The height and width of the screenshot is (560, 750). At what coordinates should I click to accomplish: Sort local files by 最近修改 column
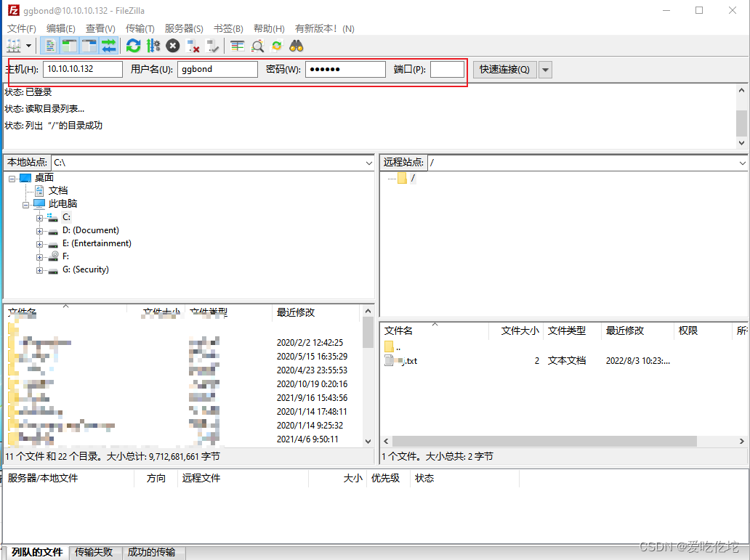click(315, 313)
